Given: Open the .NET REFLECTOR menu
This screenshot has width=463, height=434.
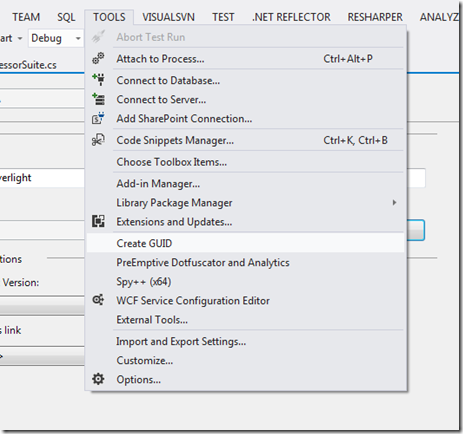Looking at the screenshot, I should click(x=291, y=17).
